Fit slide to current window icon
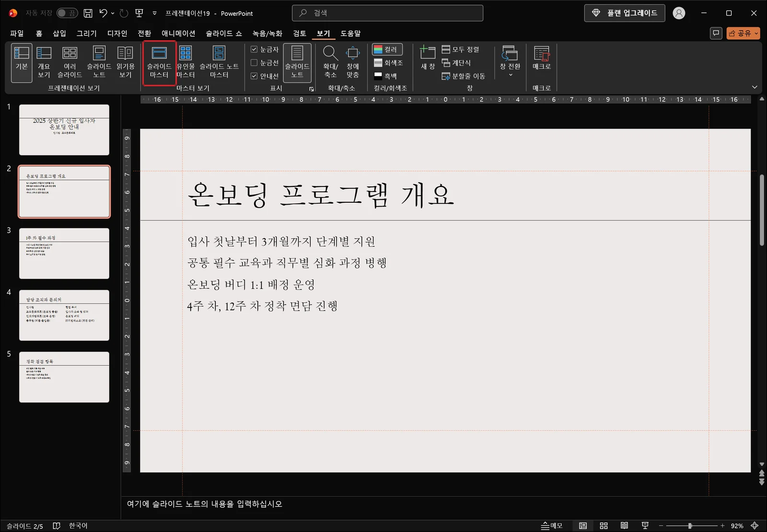767x532 pixels. pos(755,526)
